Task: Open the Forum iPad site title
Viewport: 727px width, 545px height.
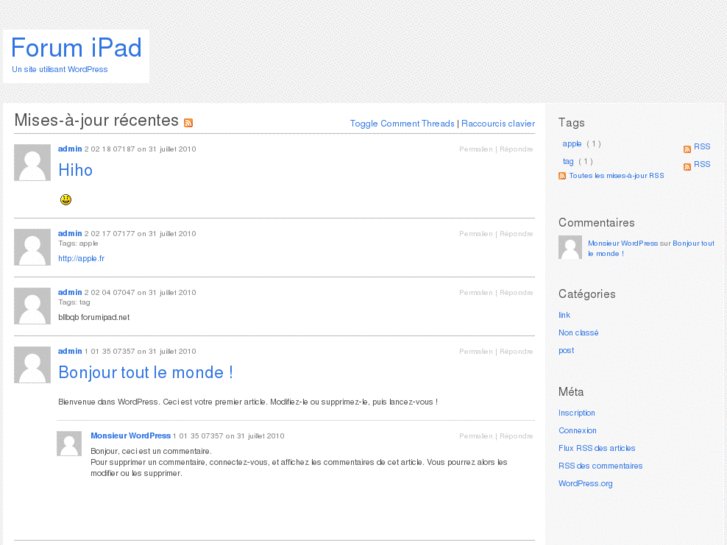Action: click(x=76, y=48)
